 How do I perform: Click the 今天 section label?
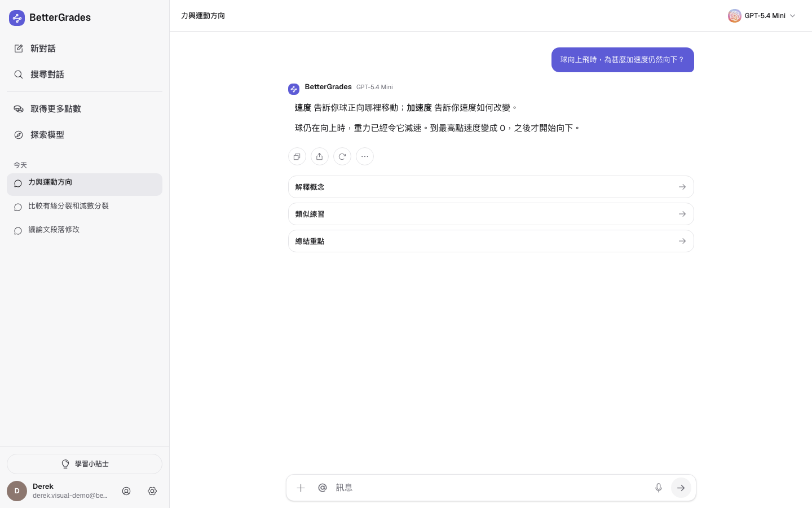(x=20, y=165)
